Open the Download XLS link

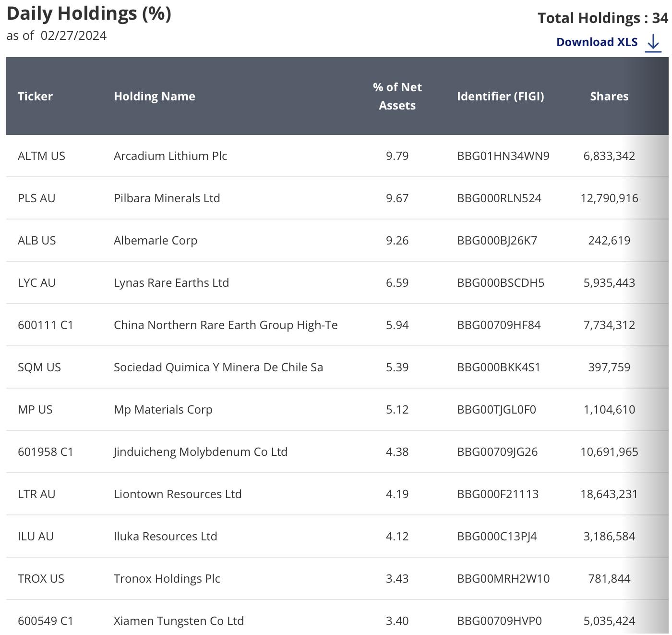[x=597, y=42]
